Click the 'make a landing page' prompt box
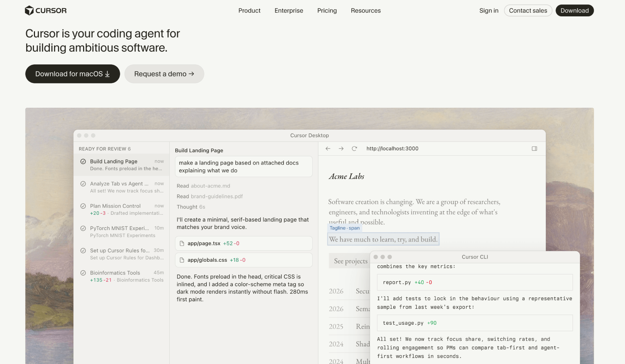Image resolution: width=625 pixels, height=364 pixels. [243, 167]
